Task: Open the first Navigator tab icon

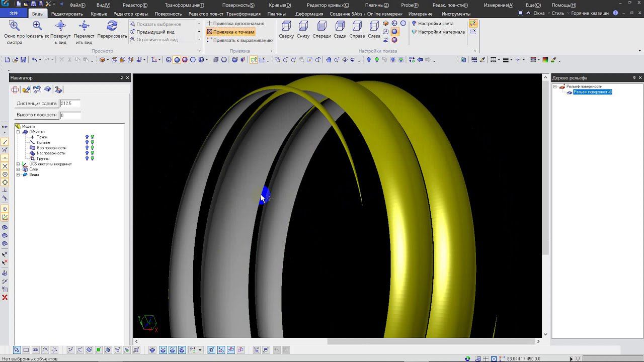Action: click(x=15, y=89)
